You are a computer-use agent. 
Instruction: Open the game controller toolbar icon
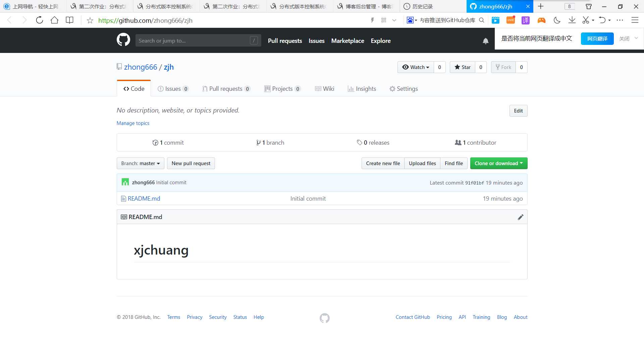[541, 20]
